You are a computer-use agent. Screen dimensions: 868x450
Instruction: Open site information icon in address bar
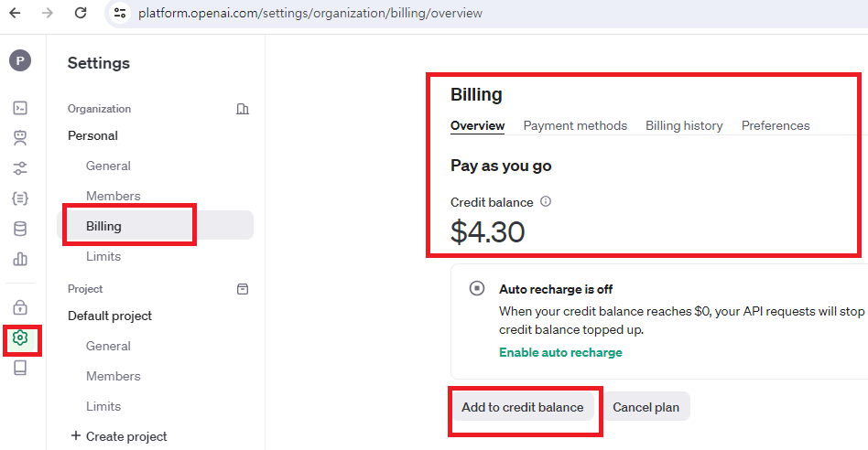[120, 13]
